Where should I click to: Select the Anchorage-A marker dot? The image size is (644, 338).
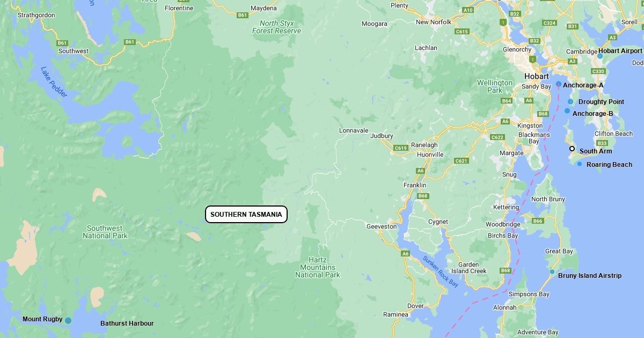click(558, 84)
